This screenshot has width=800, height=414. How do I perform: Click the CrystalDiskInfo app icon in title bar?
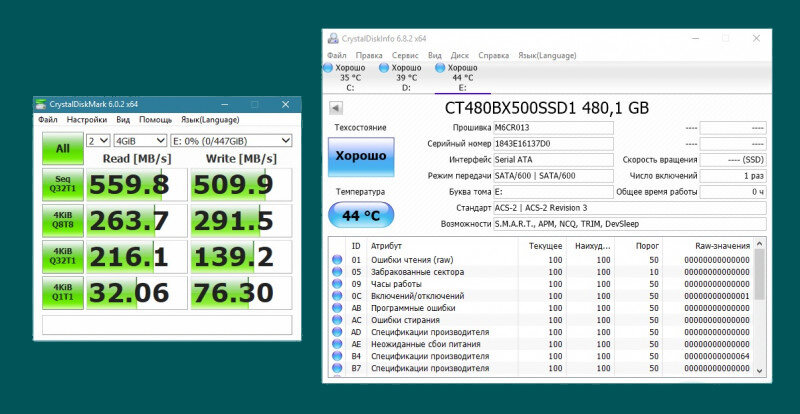[333, 38]
